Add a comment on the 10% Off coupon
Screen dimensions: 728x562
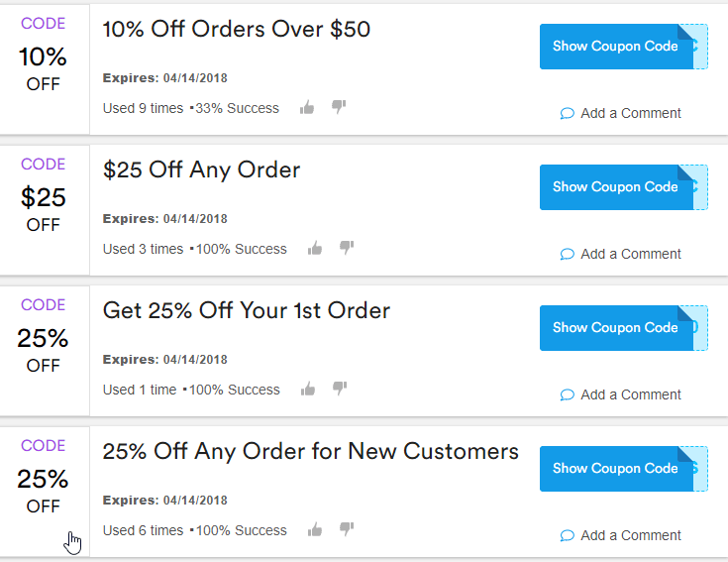620,113
